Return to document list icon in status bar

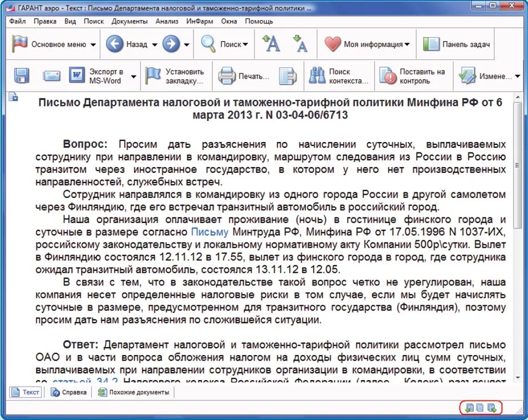point(480,408)
